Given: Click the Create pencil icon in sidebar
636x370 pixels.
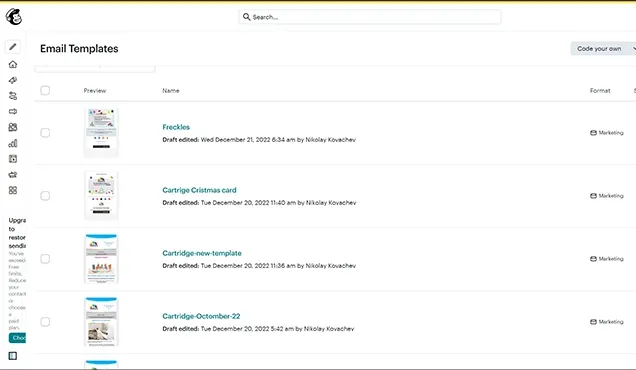Looking at the screenshot, I should point(13,47).
